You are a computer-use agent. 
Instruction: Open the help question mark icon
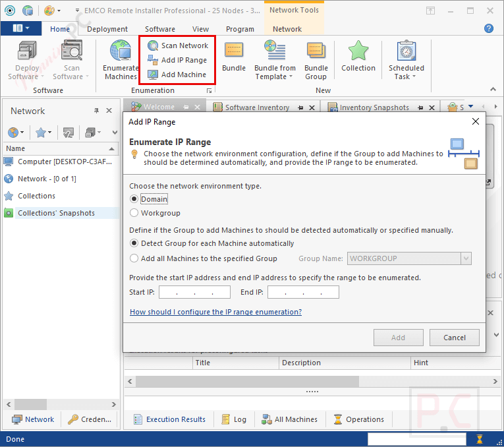pyautogui.click(x=489, y=28)
